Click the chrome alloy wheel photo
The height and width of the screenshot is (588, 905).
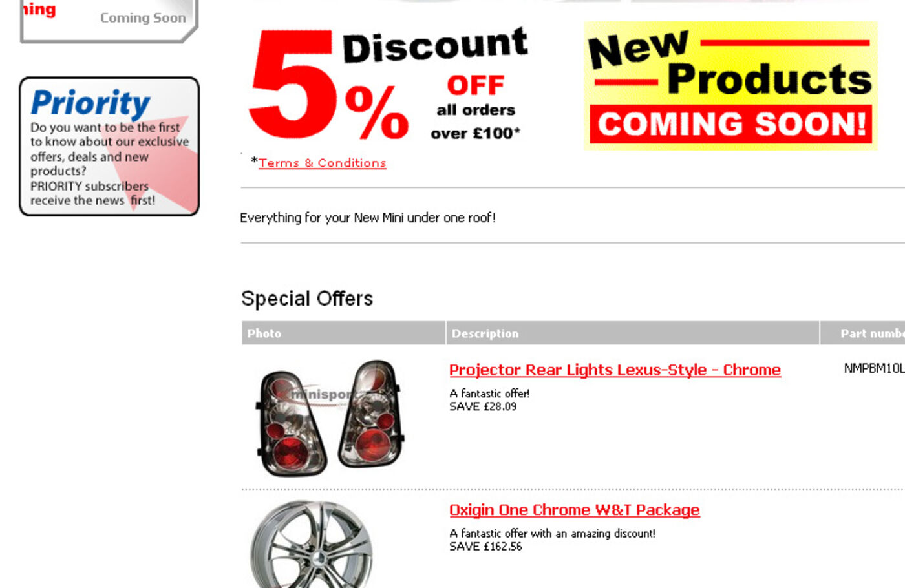(312, 545)
